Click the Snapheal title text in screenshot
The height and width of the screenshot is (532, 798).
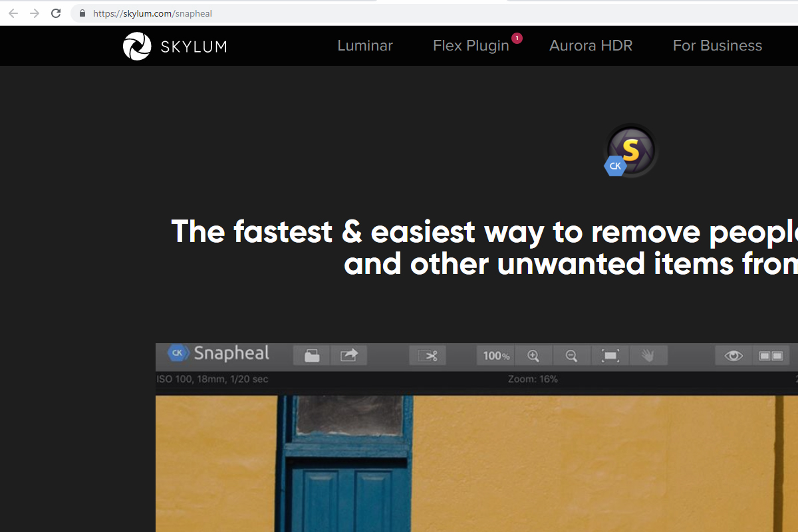pos(231,353)
